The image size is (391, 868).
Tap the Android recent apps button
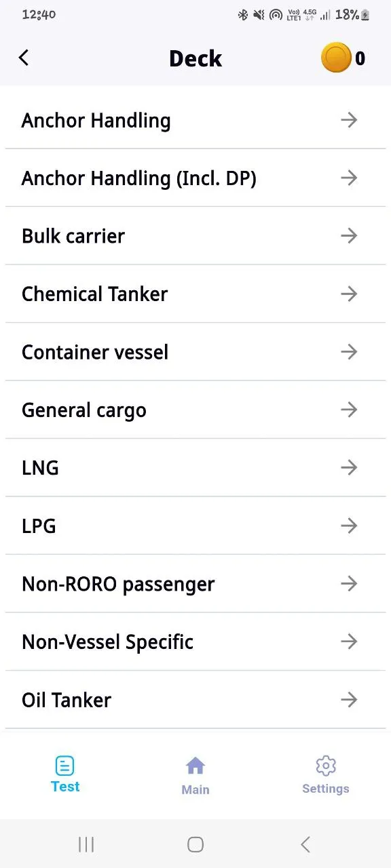(86, 844)
